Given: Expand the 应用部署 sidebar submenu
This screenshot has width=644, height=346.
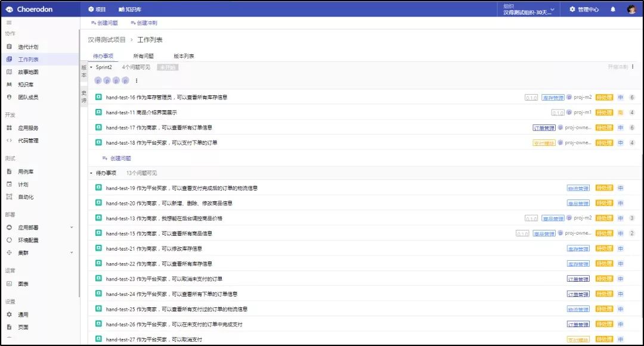Looking at the screenshot, I should pos(72,227).
